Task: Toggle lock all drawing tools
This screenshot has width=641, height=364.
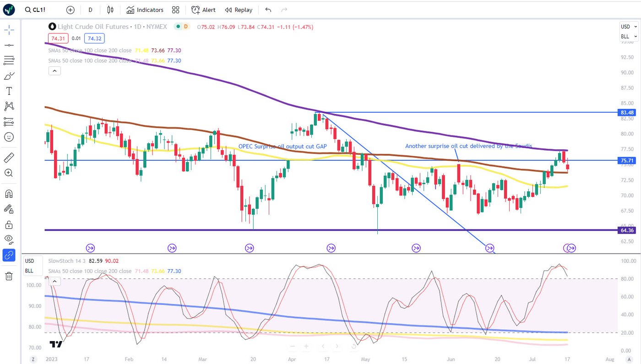Action: [x=9, y=224]
